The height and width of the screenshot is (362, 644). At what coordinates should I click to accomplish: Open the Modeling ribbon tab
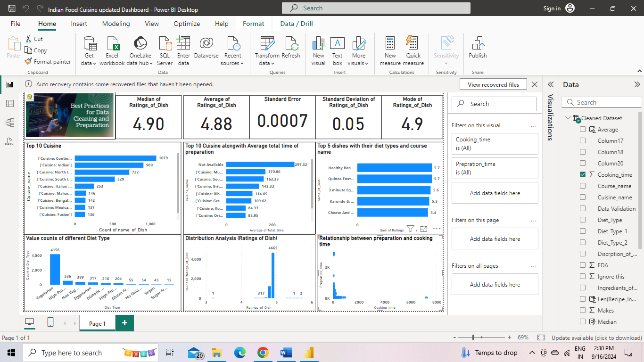tap(116, 24)
